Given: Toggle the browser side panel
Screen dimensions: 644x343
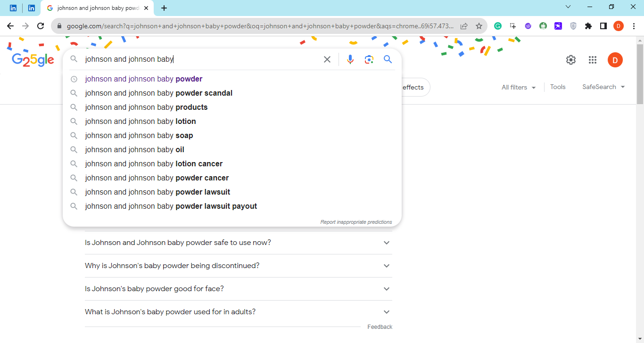Looking at the screenshot, I should point(603,26).
